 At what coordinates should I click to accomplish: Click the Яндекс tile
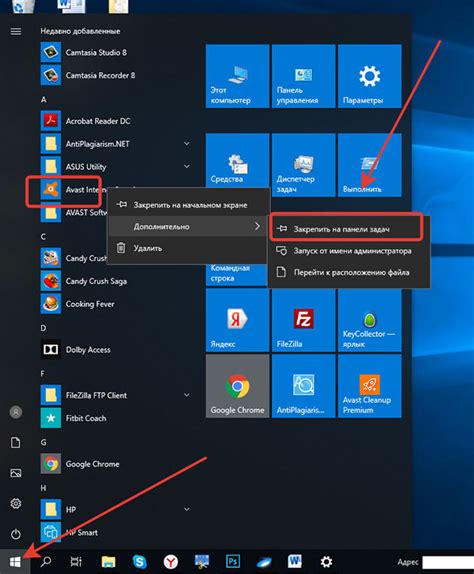click(237, 320)
